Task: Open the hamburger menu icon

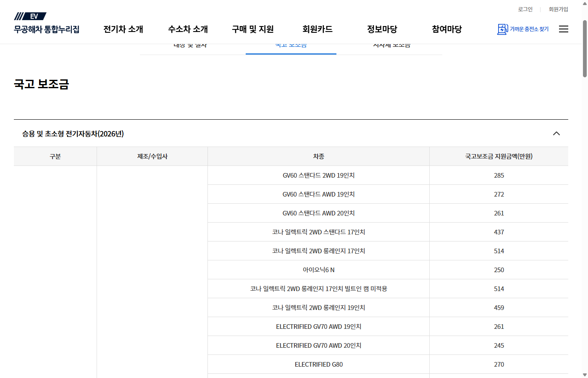Action: (x=563, y=29)
